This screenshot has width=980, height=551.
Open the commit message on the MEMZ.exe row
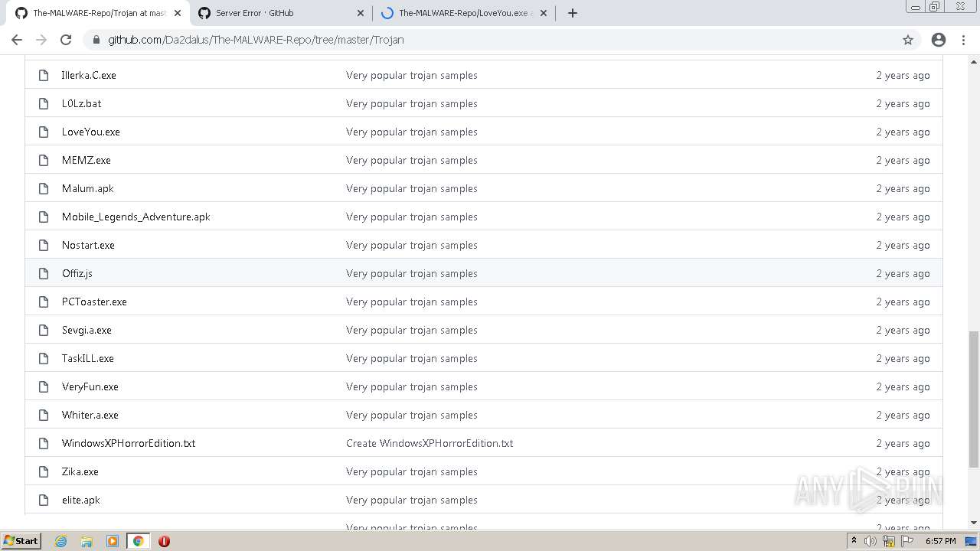click(x=412, y=160)
